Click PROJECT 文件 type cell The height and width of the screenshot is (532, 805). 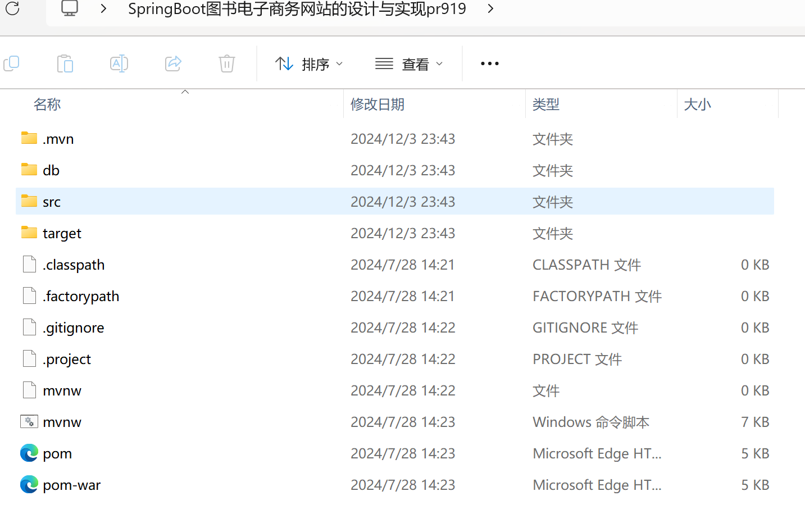(x=577, y=359)
